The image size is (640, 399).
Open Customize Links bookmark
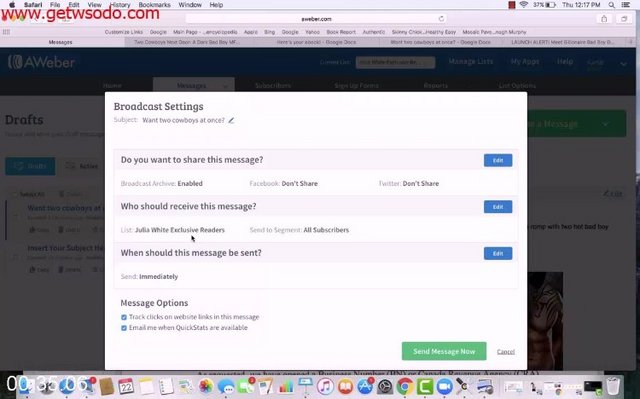pyautogui.click(x=124, y=32)
